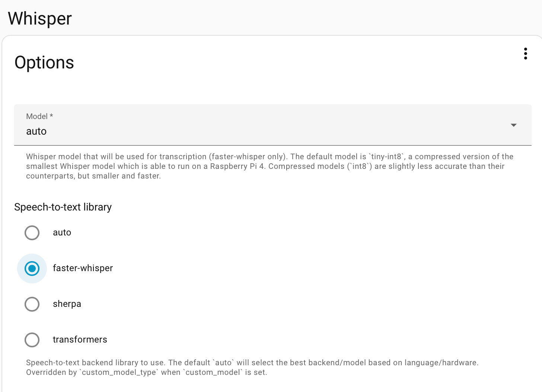Screen dimensions: 542x392
Task: Click the 'Model *' field label
Action: [x=39, y=116]
